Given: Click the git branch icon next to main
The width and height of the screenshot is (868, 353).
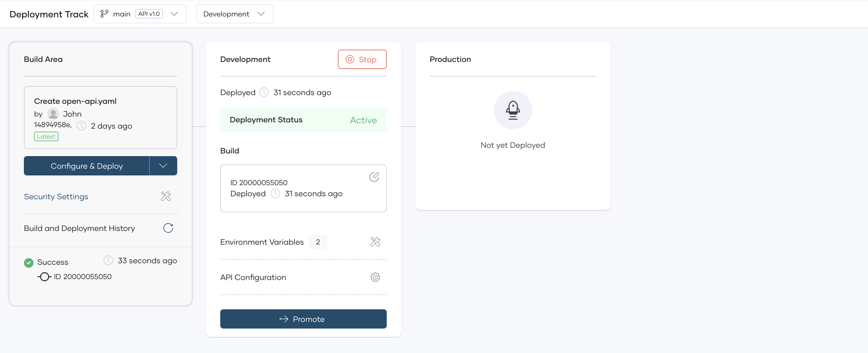Looking at the screenshot, I should pyautogui.click(x=104, y=14).
